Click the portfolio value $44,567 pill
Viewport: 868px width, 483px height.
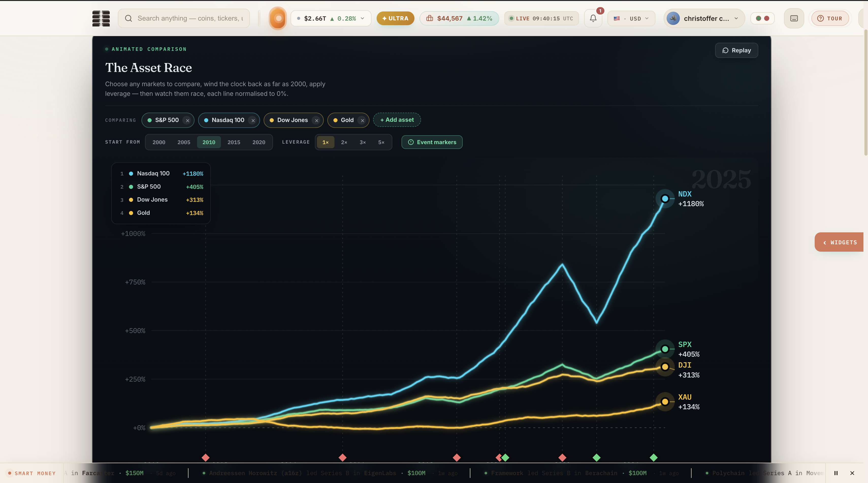pyautogui.click(x=459, y=18)
